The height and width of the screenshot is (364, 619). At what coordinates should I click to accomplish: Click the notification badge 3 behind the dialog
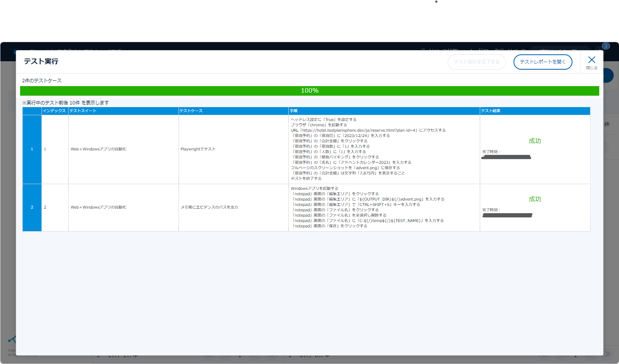[x=606, y=46]
